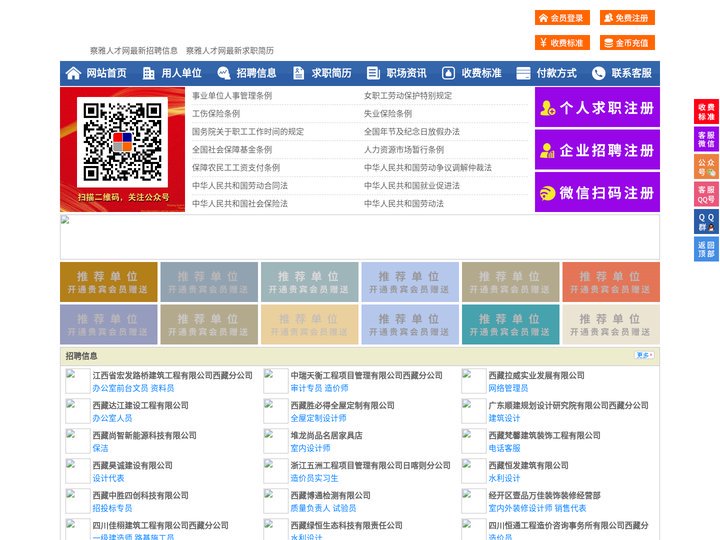Open 招聘信息 in navigation bar
Screen dimensions: 720x540
tap(256, 73)
